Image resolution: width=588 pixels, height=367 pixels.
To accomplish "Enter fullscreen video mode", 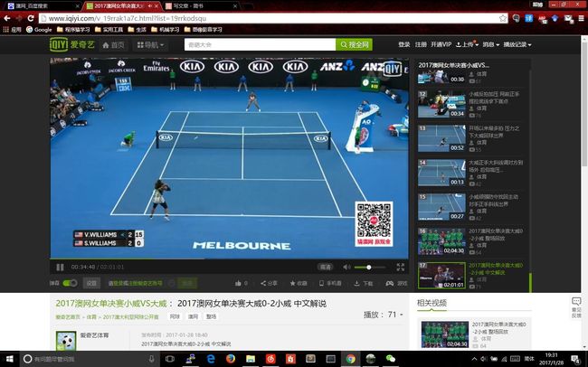I will click(401, 267).
